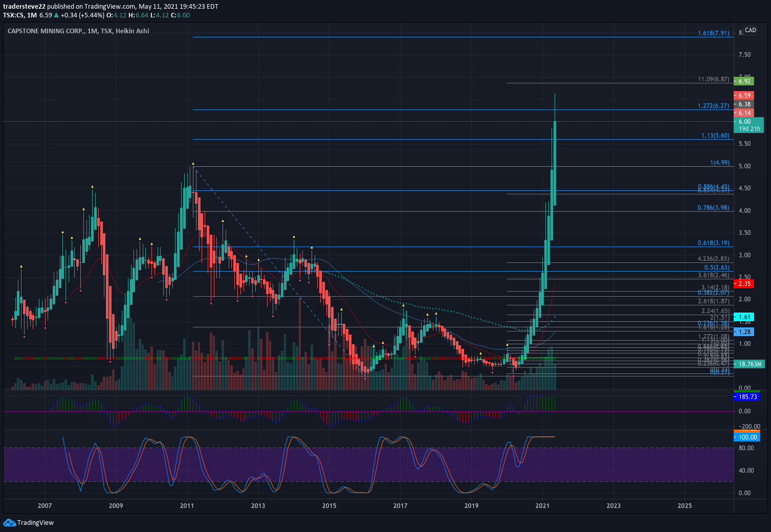
Task: Select the 11.09(6.87) Fibonacci label
Action: coord(714,79)
